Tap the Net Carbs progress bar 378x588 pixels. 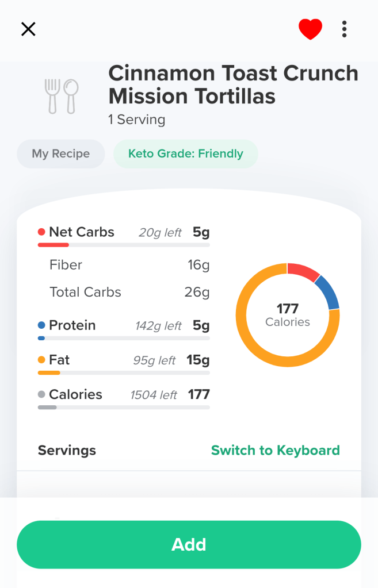point(124,245)
